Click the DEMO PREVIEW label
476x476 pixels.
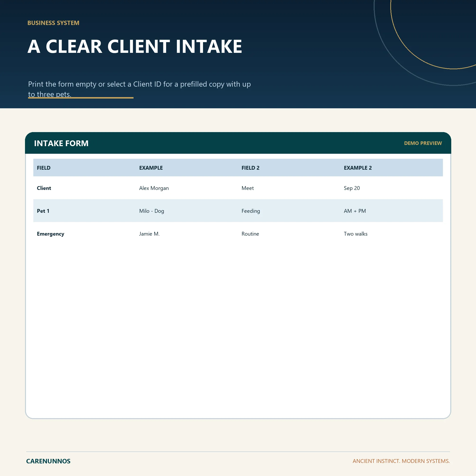pyautogui.click(x=423, y=143)
